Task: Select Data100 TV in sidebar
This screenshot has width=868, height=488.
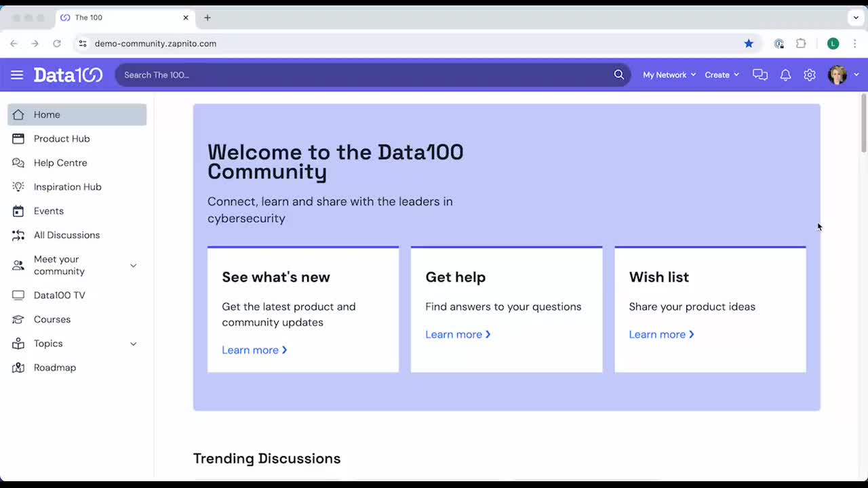Action: tap(60, 296)
